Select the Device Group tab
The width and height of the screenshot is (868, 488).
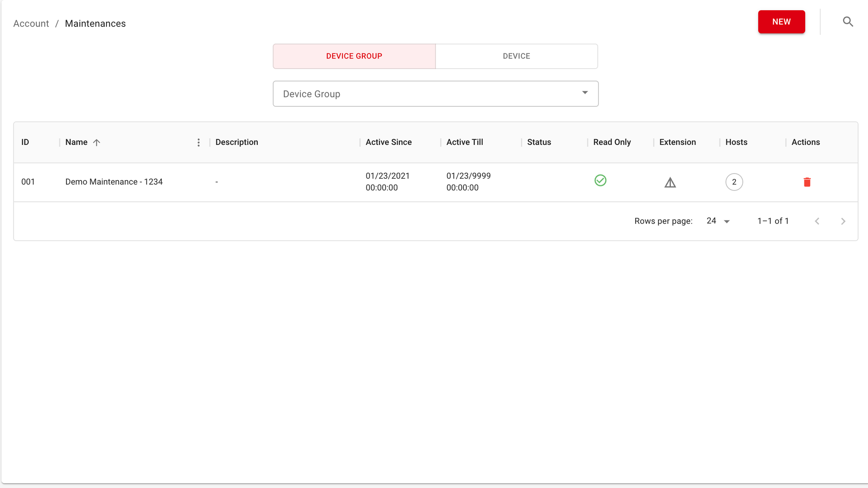pyautogui.click(x=354, y=56)
